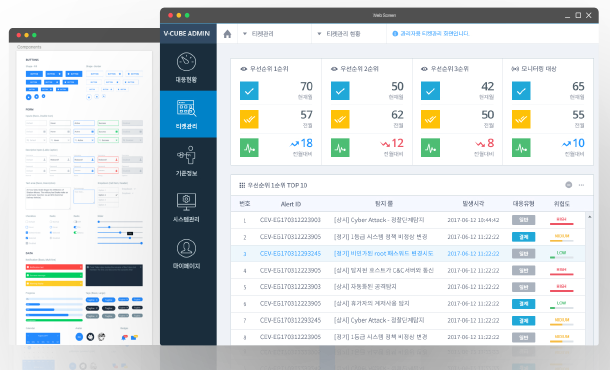The image size is (610, 370).
Task: Open 대응현황 gauge icon in sidebar
Action: pos(186,62)
